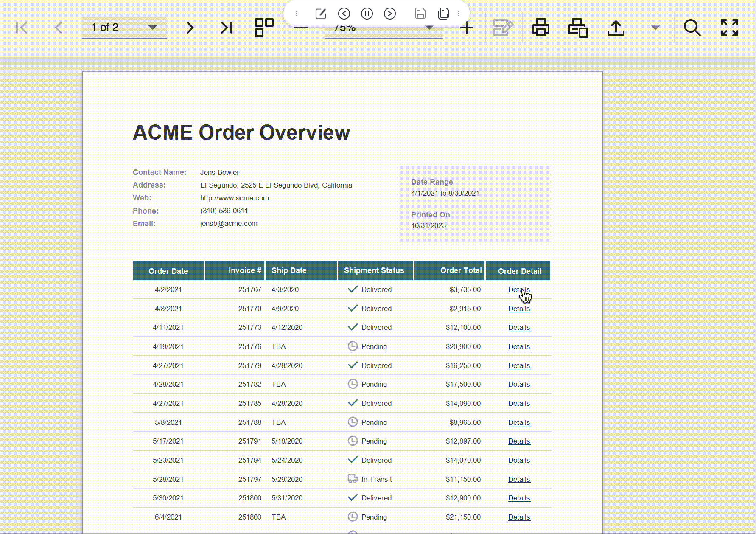Click the zoom in plus icon
The width and height of the screenshot is (756, 534).
(466, 28)
